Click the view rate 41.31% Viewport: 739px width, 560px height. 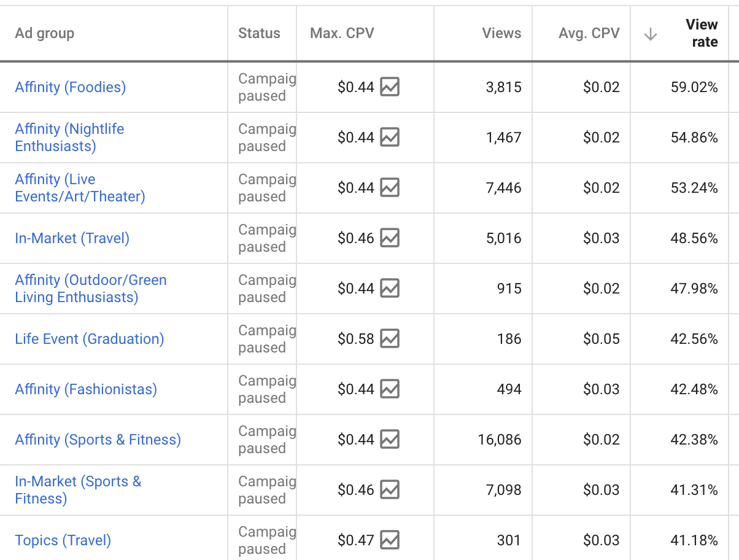(694, 490)
